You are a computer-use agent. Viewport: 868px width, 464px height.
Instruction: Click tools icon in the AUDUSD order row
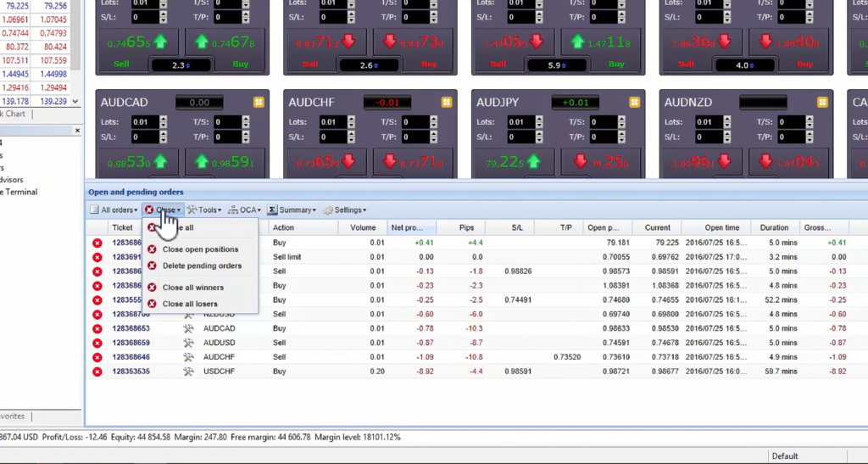point(188,343)
